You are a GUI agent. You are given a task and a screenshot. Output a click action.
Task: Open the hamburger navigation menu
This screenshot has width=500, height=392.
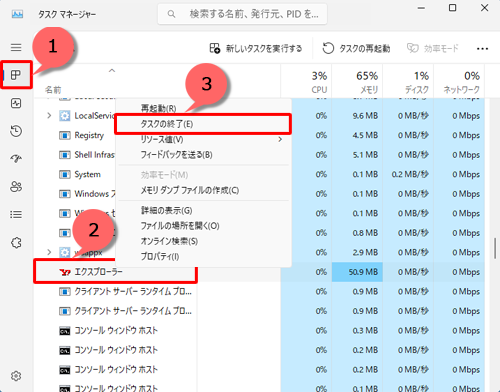point(16,47)
